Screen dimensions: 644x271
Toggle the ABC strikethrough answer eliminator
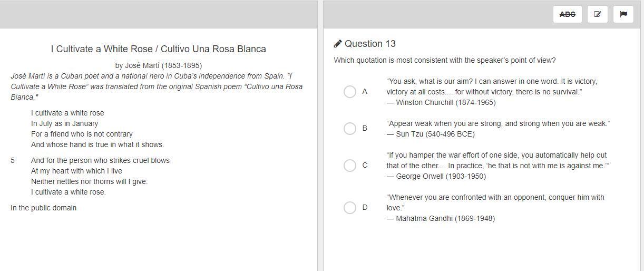[567, 14]
